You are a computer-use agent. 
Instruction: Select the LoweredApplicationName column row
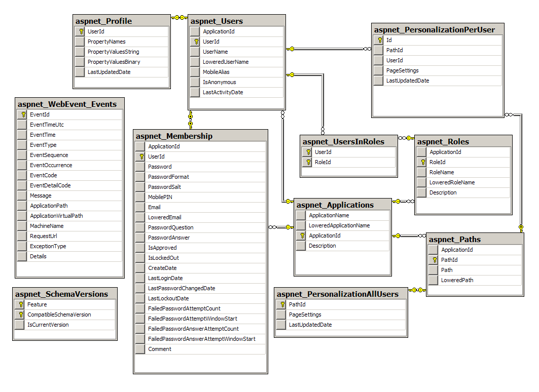pyautogui.click(x=343, y=225)
